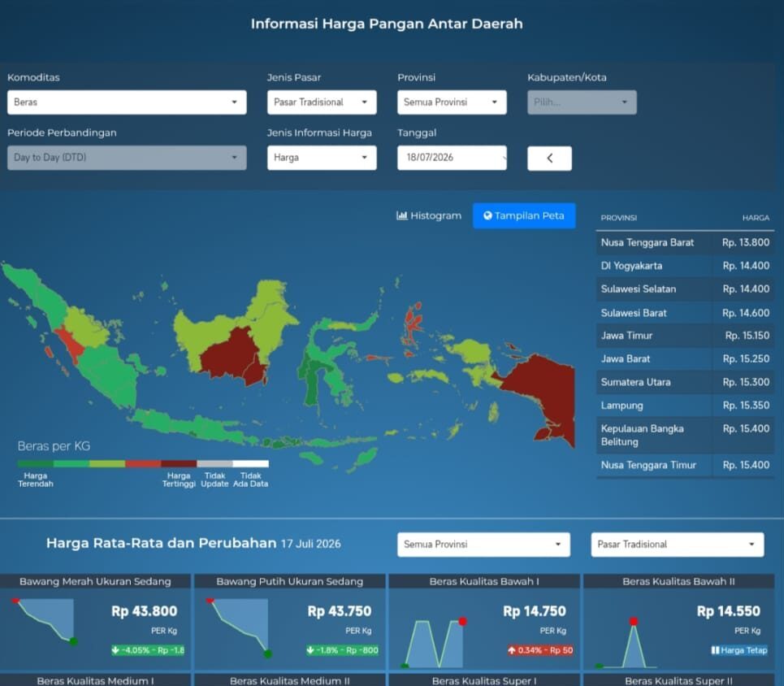Select the Sulawesi Barat row
This screenshot has height=686, width=784.
pyautogui.click(x=685, y=313)
